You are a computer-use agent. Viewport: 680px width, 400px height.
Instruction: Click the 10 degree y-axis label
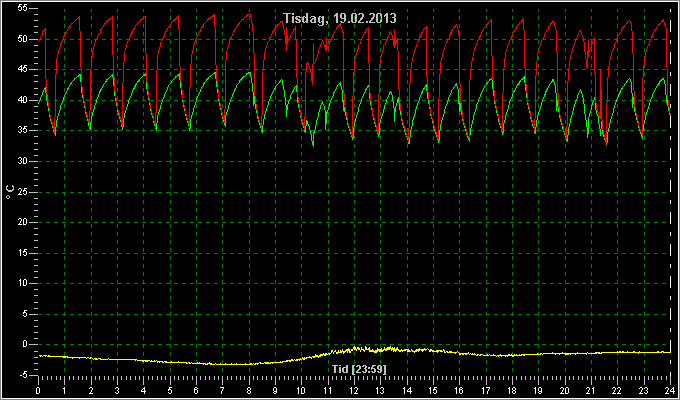(x=23, y=283)
